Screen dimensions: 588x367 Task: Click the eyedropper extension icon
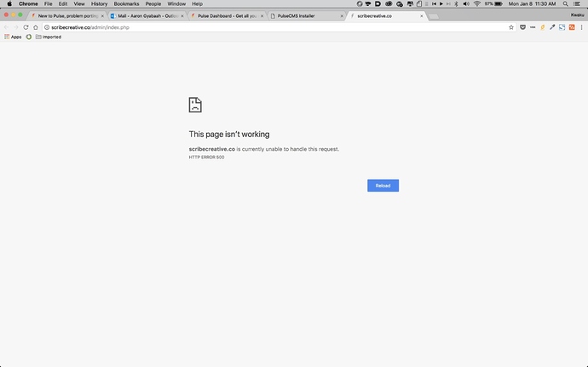[552, 27]
